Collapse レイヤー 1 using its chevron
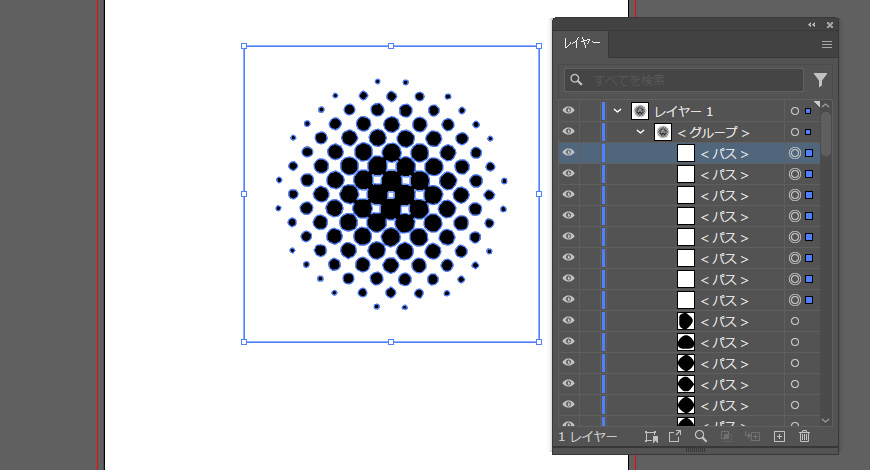 (x=618, y=111)
